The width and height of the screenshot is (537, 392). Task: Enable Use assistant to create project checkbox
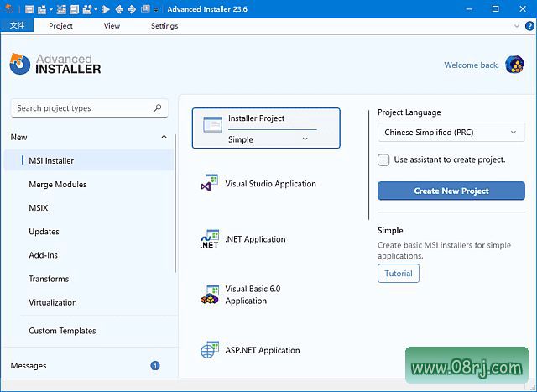coord(383,159)
